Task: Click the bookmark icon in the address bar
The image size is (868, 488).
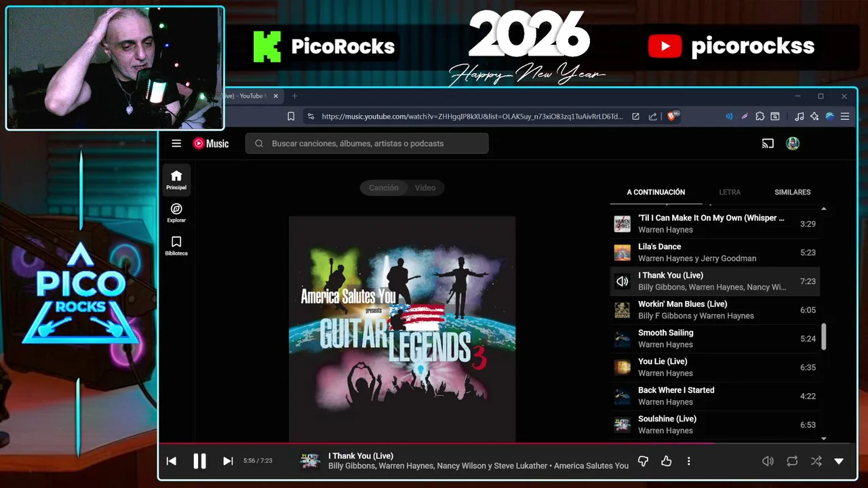Action: (x=291, y=117)
